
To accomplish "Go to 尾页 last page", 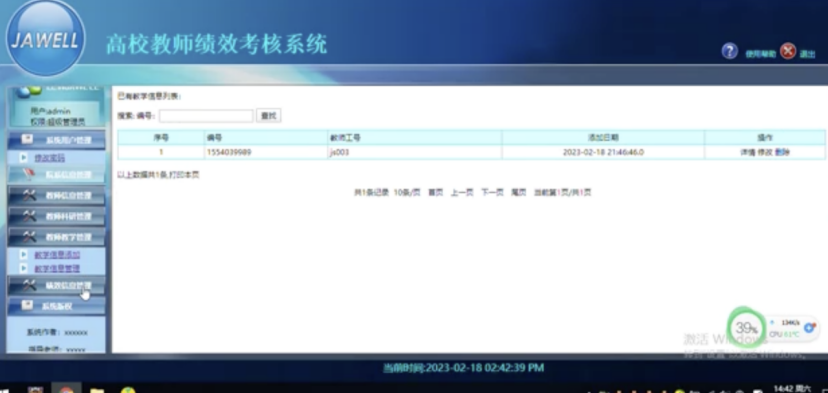I will tap(519, 193).
